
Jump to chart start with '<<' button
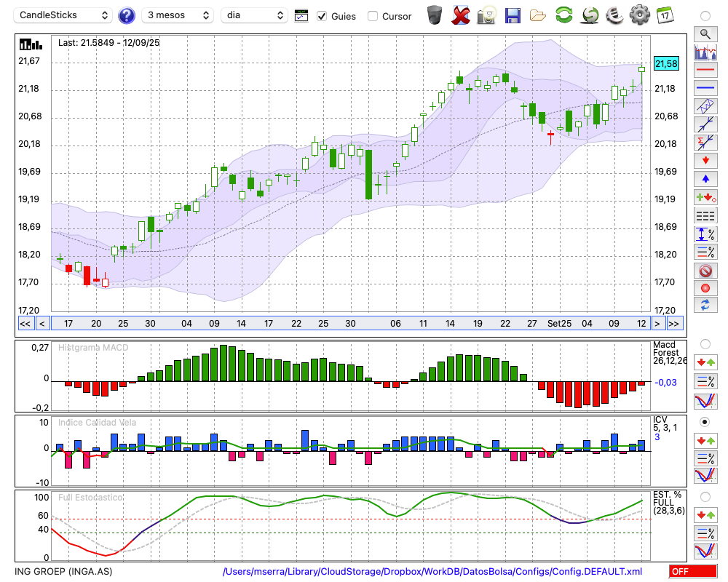(x=25, y=324)
